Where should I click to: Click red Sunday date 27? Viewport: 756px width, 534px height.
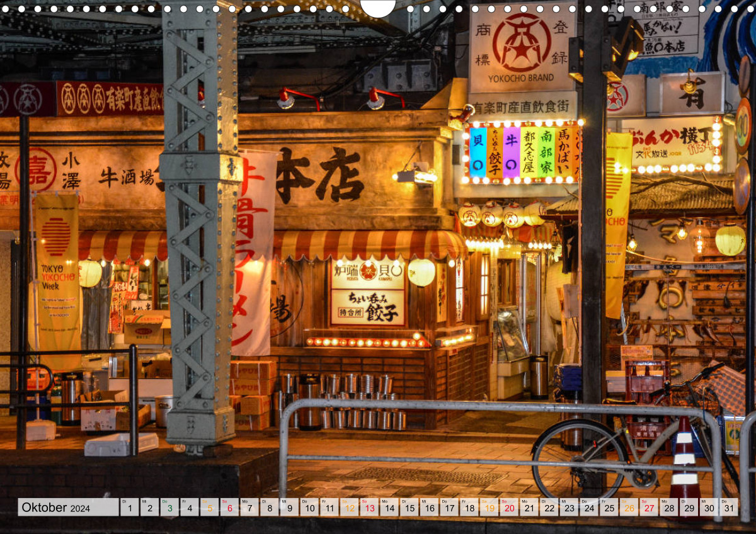coord(648,508)
